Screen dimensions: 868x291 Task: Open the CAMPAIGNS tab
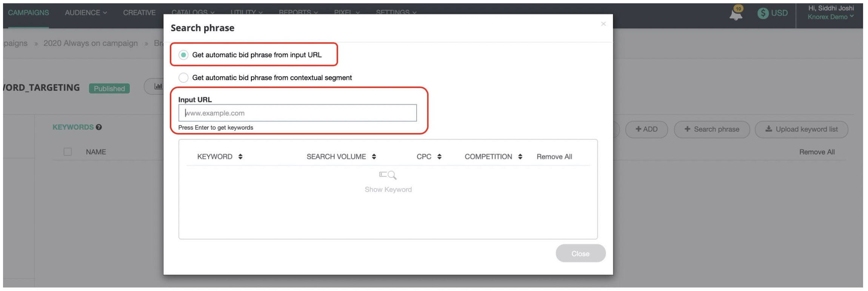click(28, 13)
